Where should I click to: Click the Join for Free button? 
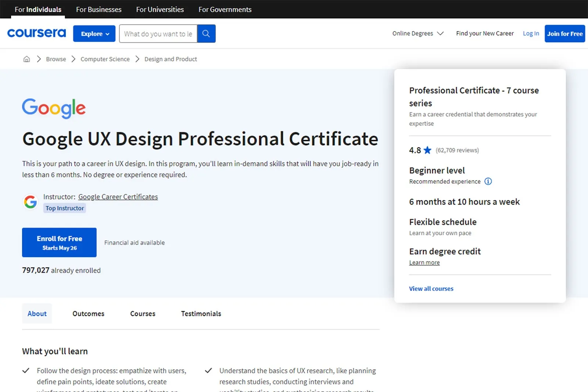[564, 33]
